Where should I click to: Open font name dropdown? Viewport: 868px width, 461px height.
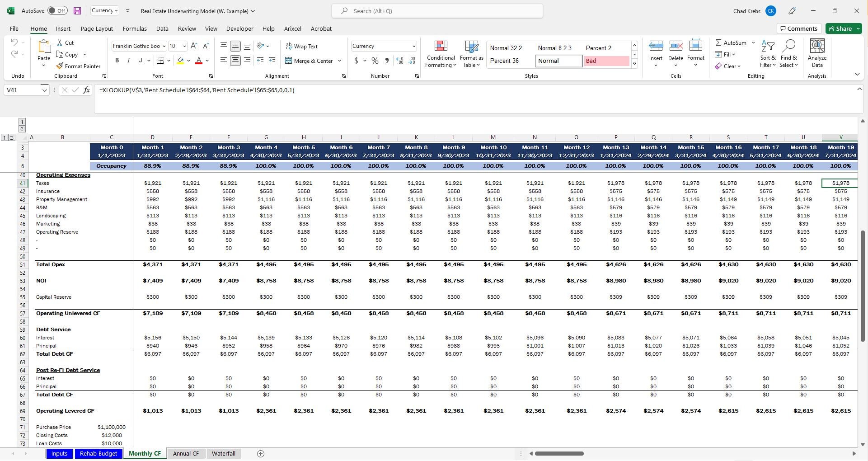(x=164, y=46)
